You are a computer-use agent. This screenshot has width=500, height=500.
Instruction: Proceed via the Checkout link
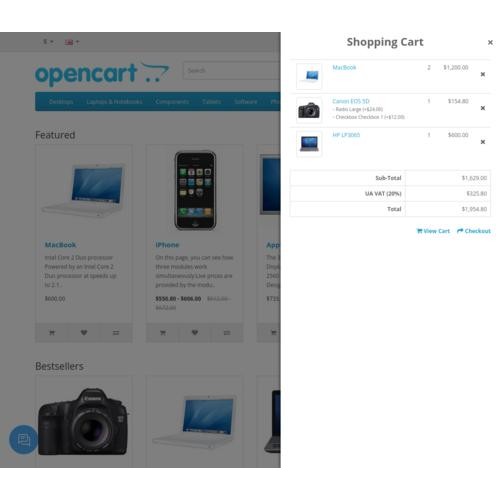[x=474, y=231]
